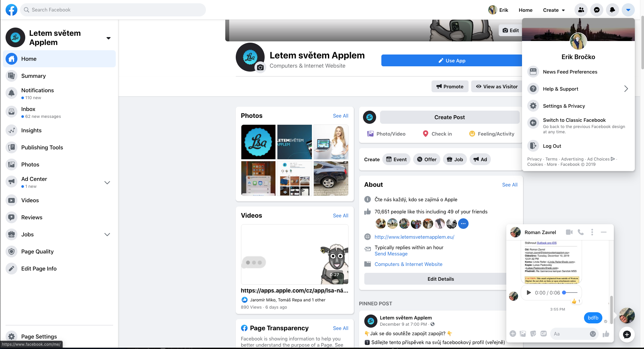Open Publishing Tools
The height and width of the screenshot is (349, 644).
59,147
